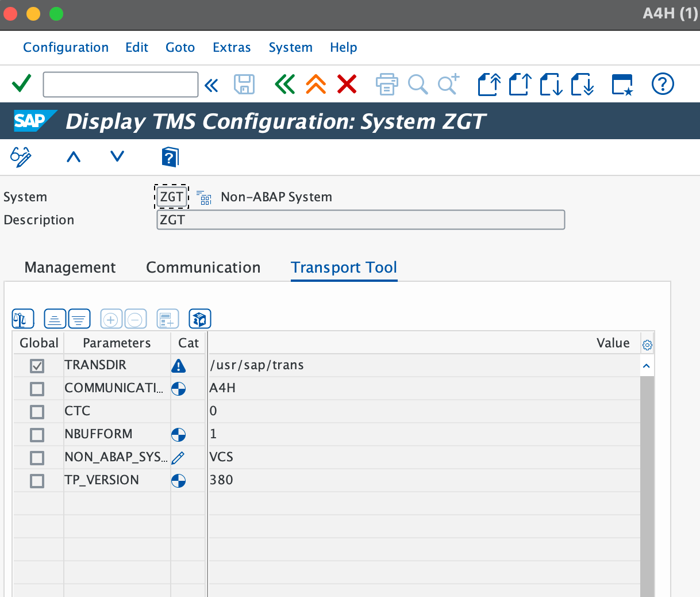Exit using the orange double-up arrow icon
The width and height of the screenshot is (700, 597).
[x=316, y=85]
